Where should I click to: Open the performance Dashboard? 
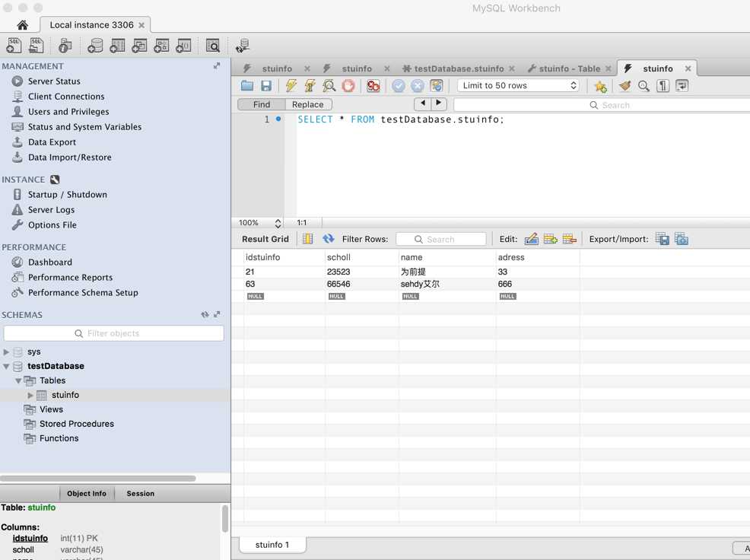(49, 262)
